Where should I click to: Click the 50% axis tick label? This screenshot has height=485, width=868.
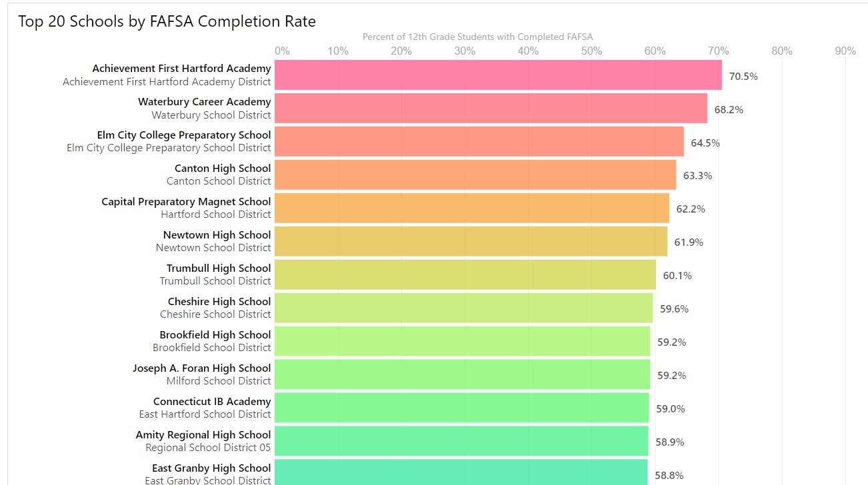[x=591, y=51]
